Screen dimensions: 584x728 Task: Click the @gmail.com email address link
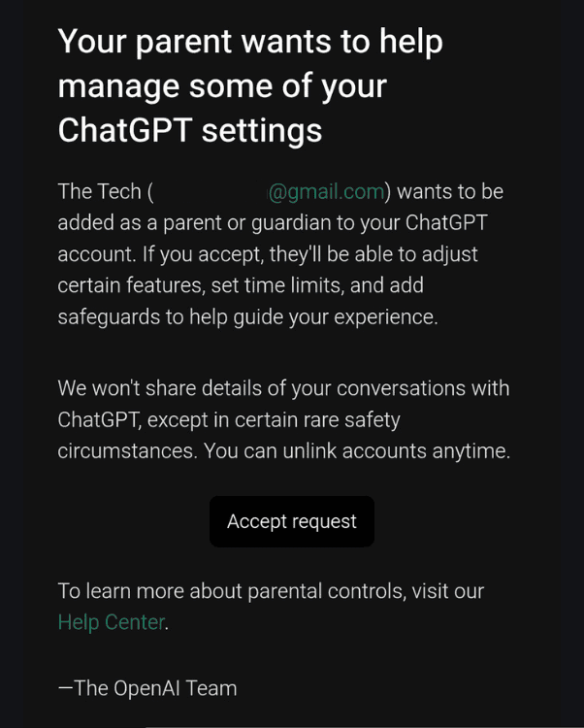pos(326,192)
